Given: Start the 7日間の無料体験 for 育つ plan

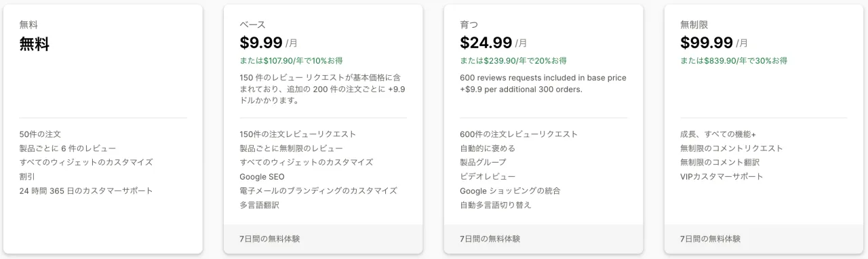Looking at the screenshot, I should pyautogui.click(x=490, y=239).
